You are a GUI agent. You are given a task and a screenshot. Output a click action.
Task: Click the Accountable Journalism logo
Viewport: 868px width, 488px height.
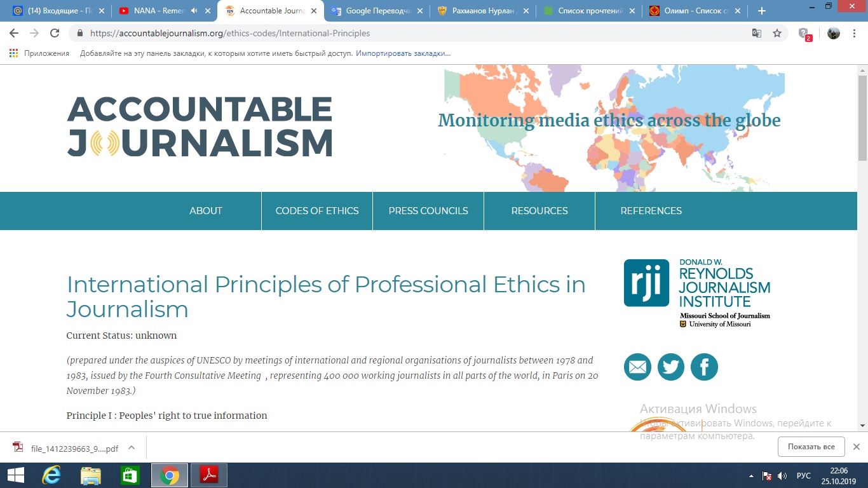(x=200, y=126)
